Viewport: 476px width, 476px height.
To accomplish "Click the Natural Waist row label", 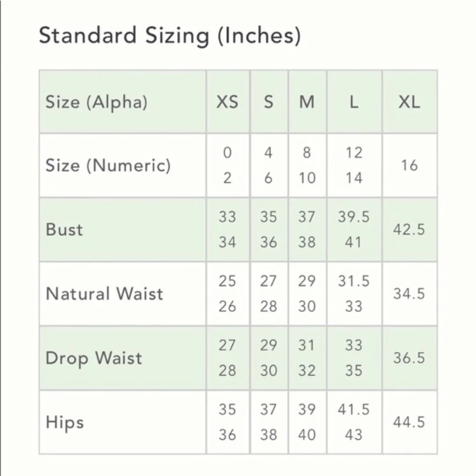I will point(104,294).
